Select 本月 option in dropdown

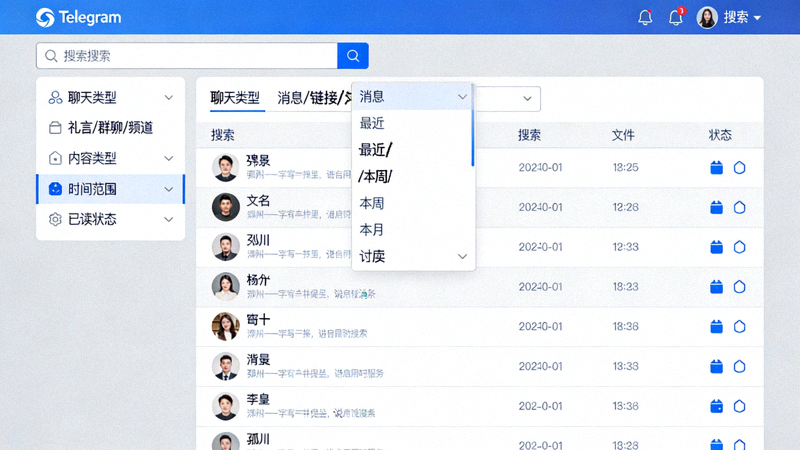pyautogui.click(x=412, y=230)
